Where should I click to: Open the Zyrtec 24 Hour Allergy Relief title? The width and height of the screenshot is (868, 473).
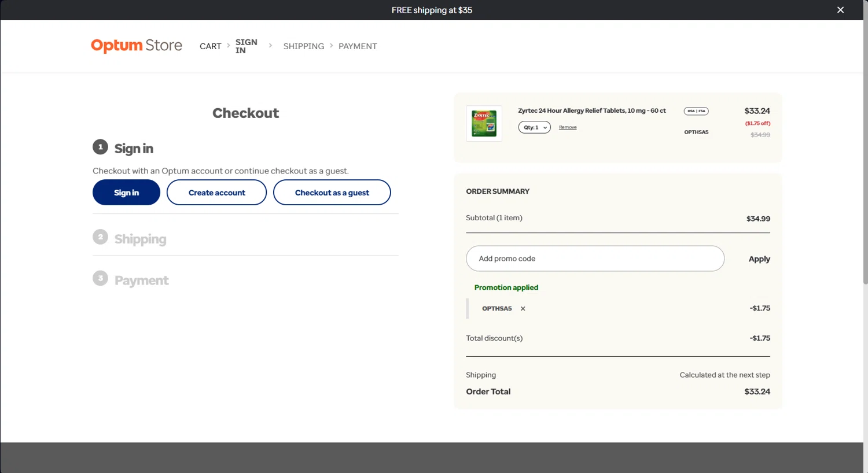pos(591,110)
